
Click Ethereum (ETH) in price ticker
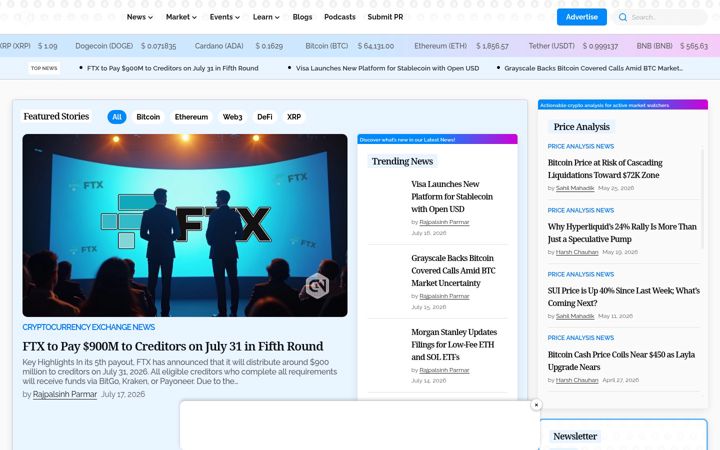coord(440,46)
